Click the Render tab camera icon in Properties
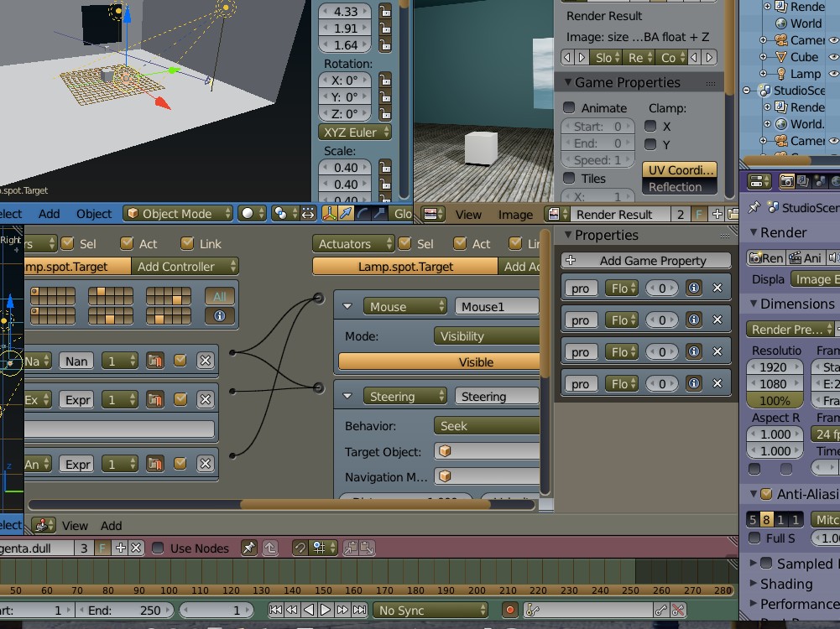Image resolution: width=840 pixels, height=629 pixels. coord(787,181)
